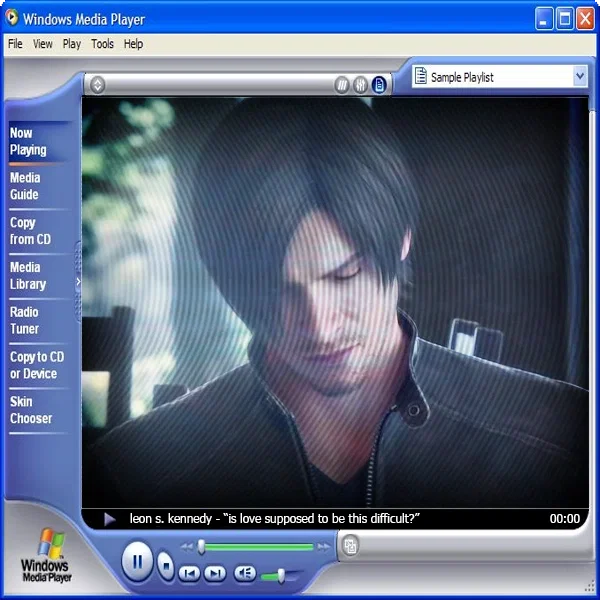
Task: Click the rewind button
Action: 187,547
